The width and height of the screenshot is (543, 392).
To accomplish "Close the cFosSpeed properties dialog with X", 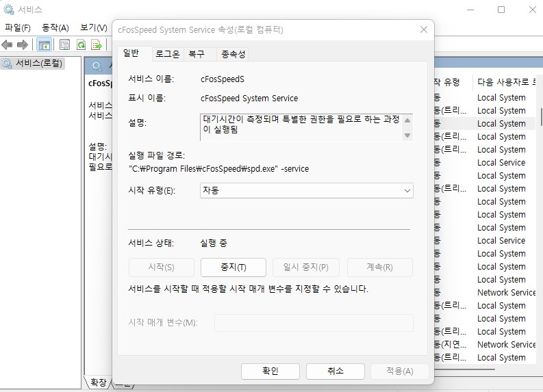I will (424, 29).
